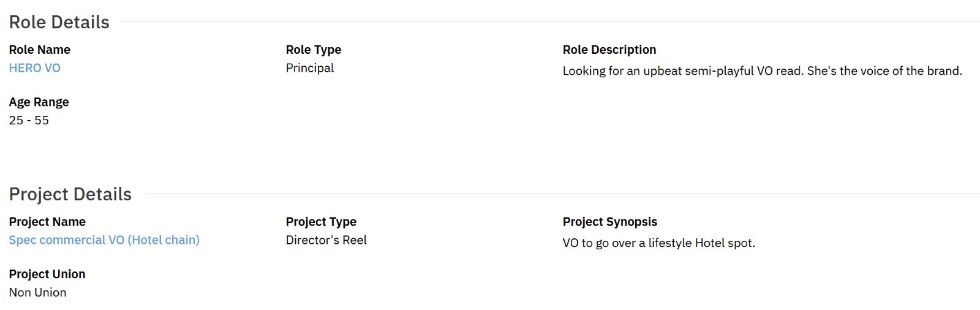Click the Role Details section heading
Image resolution: width=980 pixels, height=310 pixels.
[x=59, y=22]
